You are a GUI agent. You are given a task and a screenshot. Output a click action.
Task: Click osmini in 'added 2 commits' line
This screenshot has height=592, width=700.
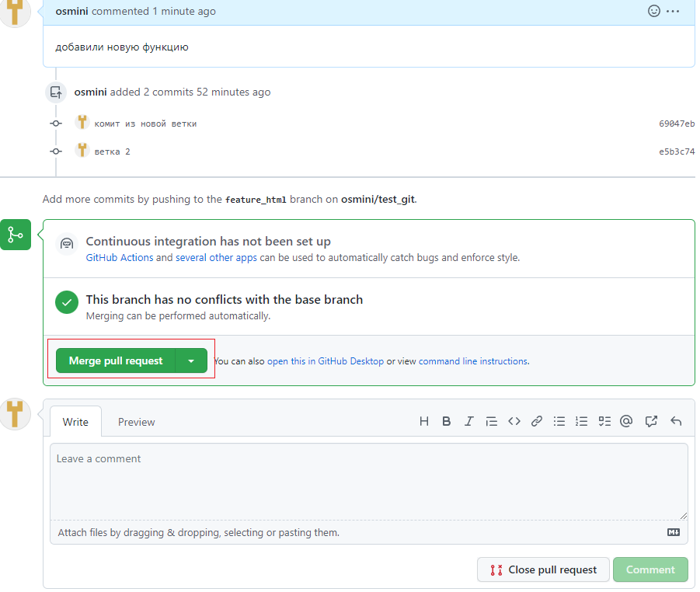[90, 92]
